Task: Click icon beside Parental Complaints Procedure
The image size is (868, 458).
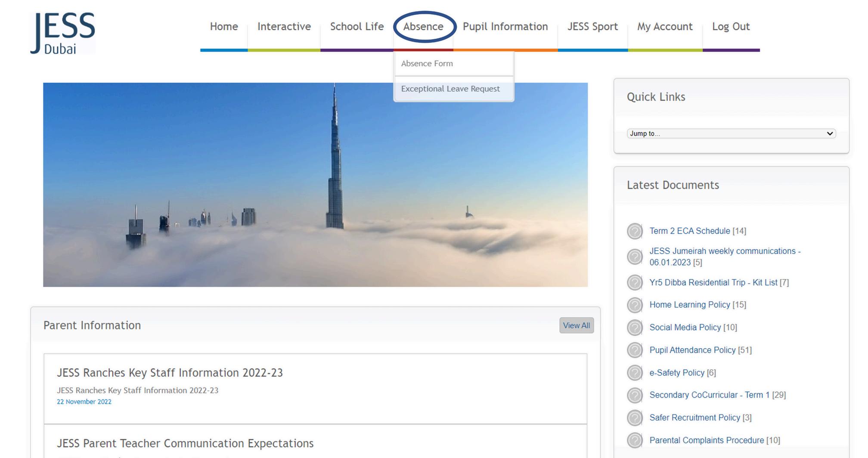Action: tap(635, 440)
